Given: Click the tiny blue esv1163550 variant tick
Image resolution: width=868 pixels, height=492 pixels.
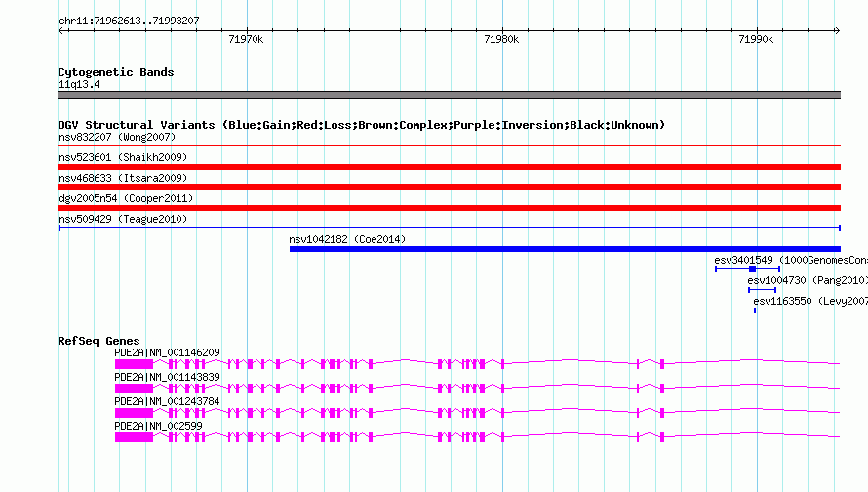Looking at the screenshot, I should click(755, 310).
